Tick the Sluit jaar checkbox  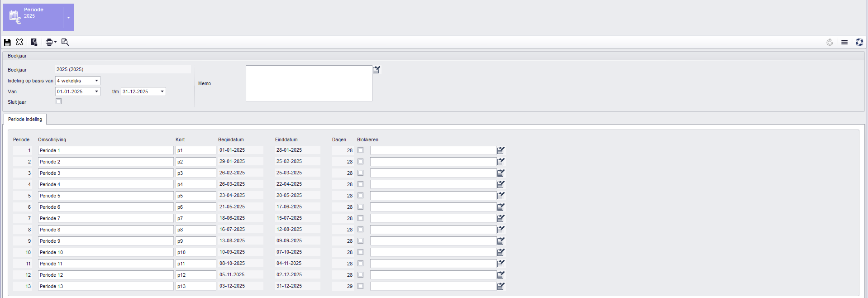(58, 101)
